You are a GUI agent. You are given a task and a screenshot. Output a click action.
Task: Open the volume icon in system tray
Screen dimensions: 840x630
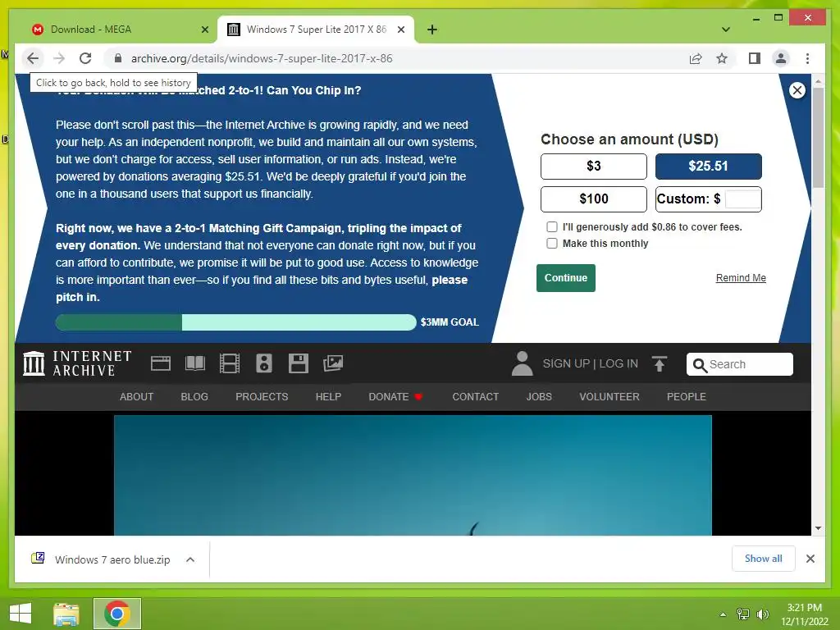tap(762, 614)
